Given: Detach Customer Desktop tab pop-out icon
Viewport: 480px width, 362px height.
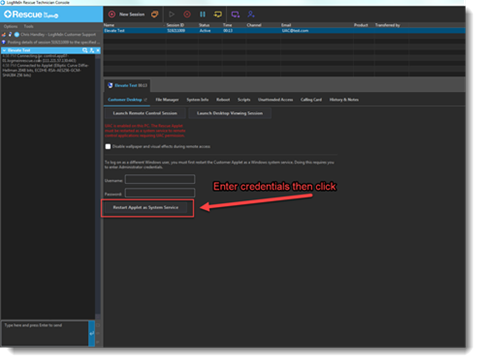Looking at the screenshot, I should [145, 100].
